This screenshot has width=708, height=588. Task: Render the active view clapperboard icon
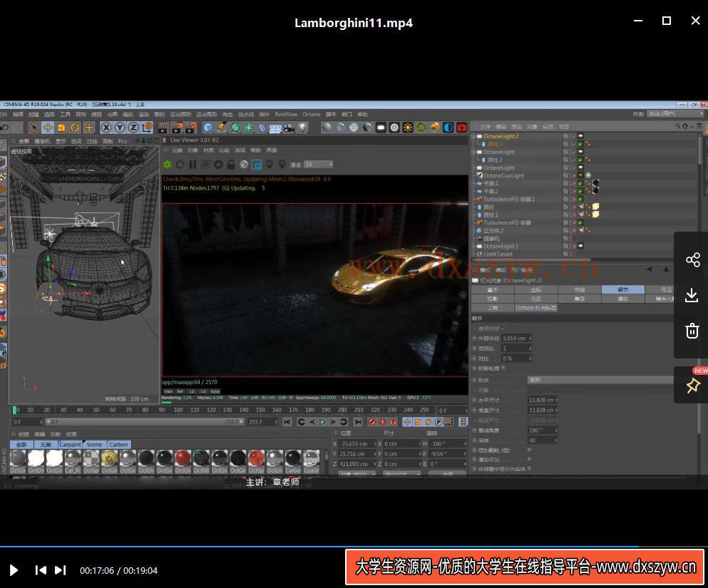click(x=163, y=128)
